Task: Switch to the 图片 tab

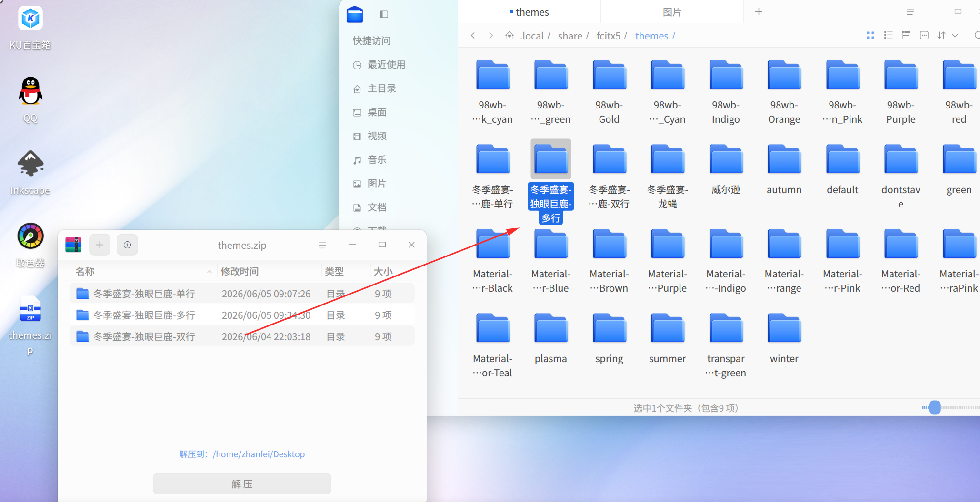Action: click(x=672, y=12)
